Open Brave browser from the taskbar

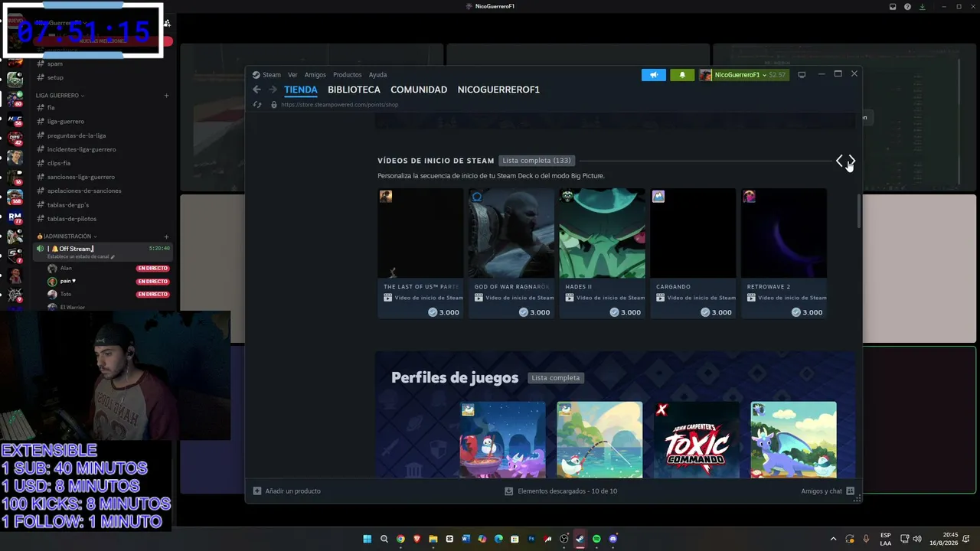pyautogui.click(x=416, y=539)
